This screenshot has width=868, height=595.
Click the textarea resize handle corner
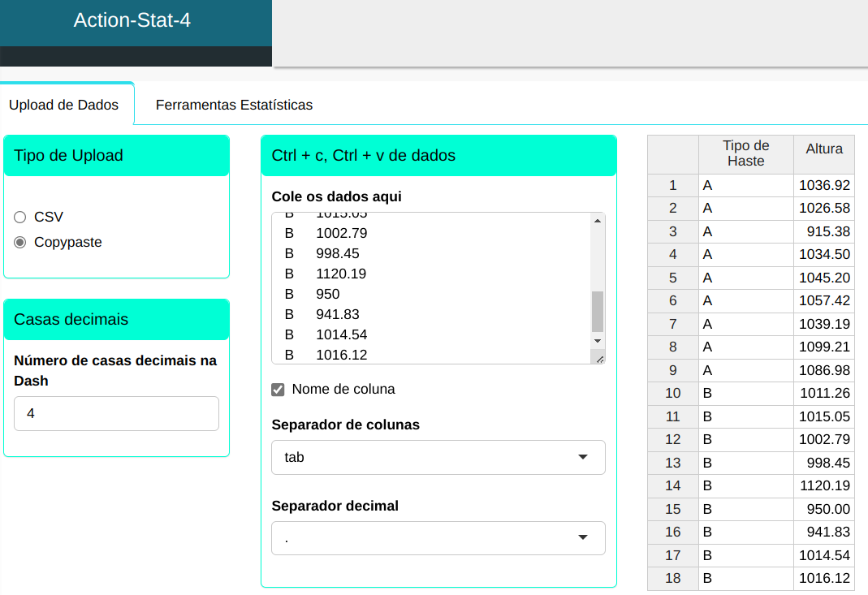[599, 358]
